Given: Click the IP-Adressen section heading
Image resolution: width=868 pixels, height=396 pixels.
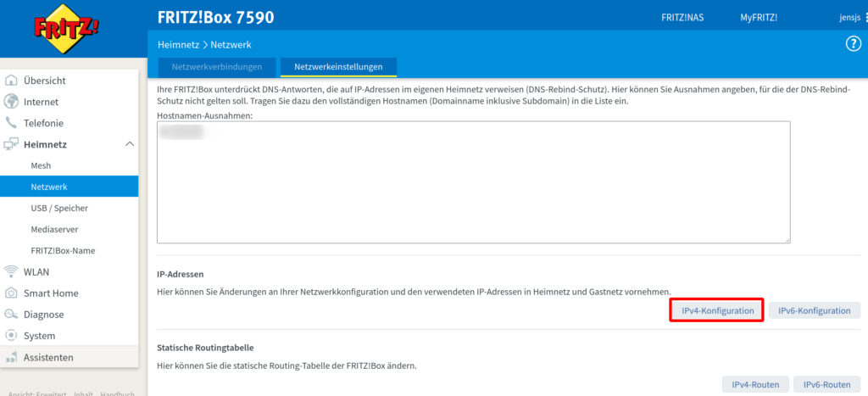Looking at the screenshot, I should point(181,274).
